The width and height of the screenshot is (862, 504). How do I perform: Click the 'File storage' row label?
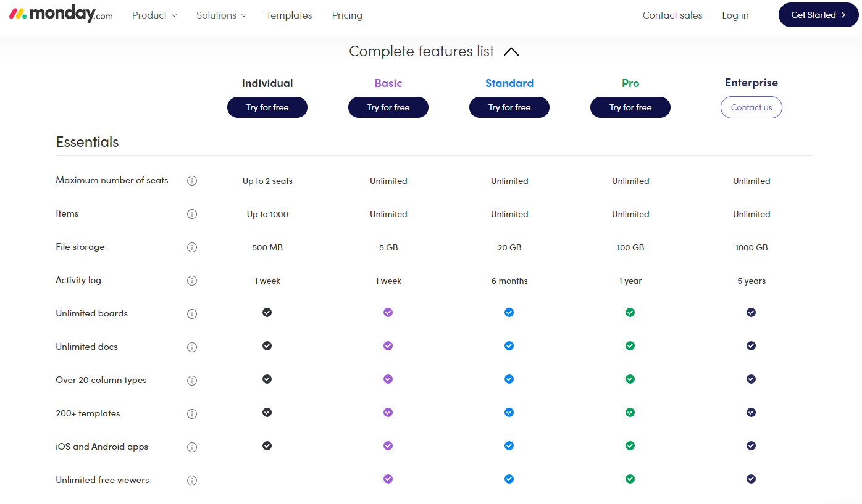click(x=80, y=247)
